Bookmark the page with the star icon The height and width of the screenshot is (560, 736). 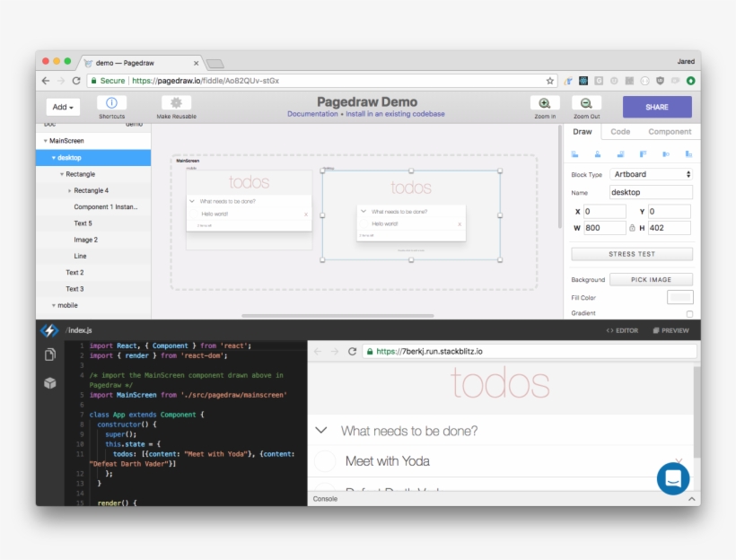(550, 81)
